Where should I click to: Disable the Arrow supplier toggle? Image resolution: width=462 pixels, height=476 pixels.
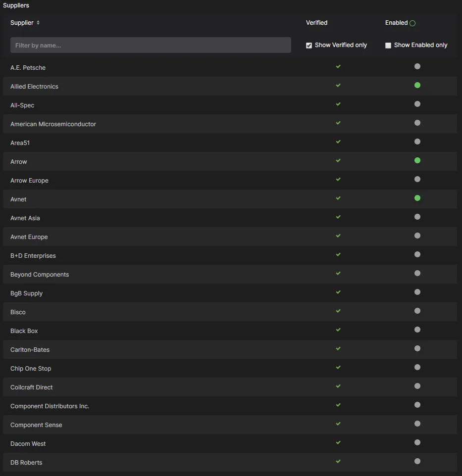point(417,161)
